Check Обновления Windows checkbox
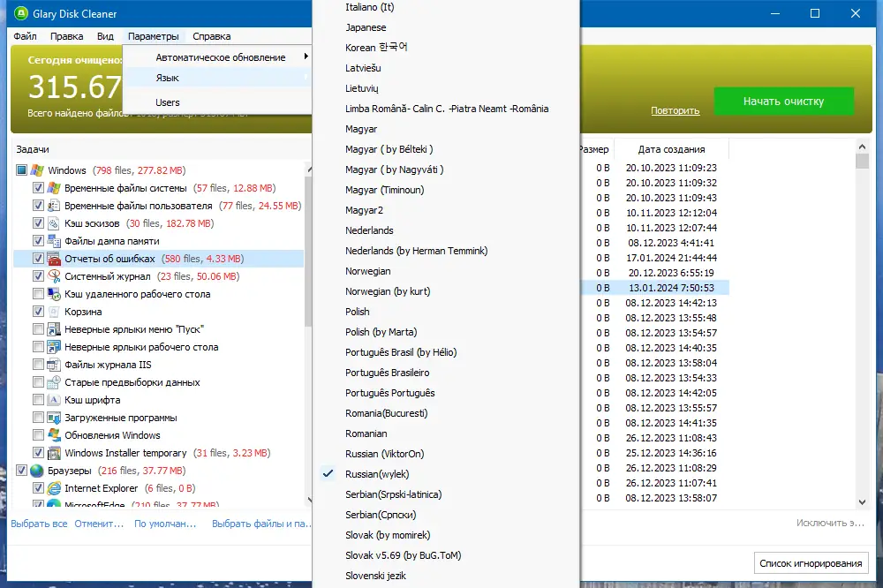 [x=38, y=435]
